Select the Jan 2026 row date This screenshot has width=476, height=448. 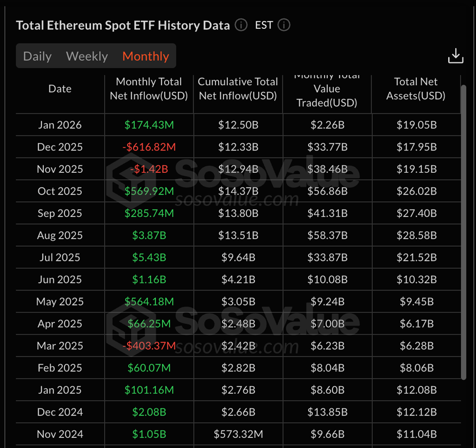pos(60,125)
